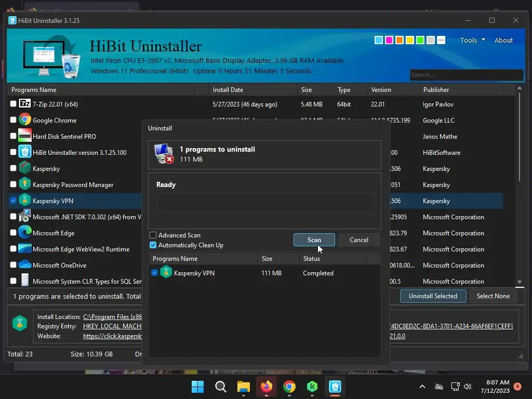Select the green theme color
Image resolution: width=532 pixels, height=399 pixels.
[420, 40]
